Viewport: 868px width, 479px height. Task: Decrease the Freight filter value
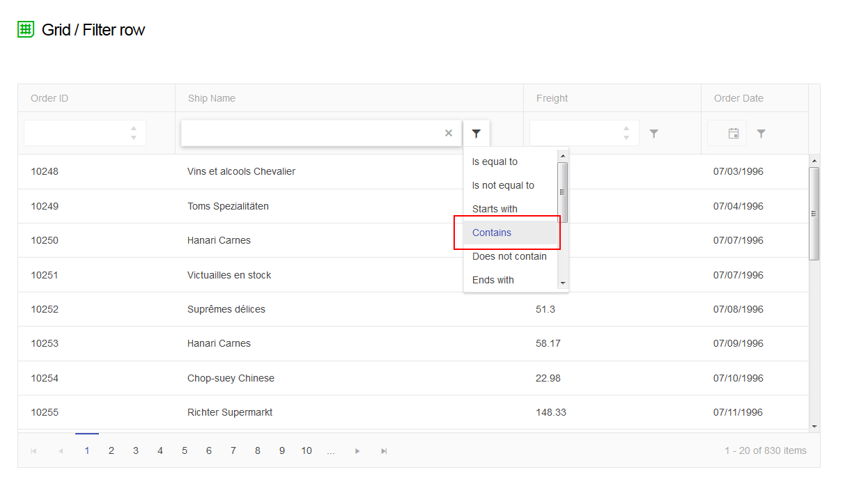tap(626, 138)
